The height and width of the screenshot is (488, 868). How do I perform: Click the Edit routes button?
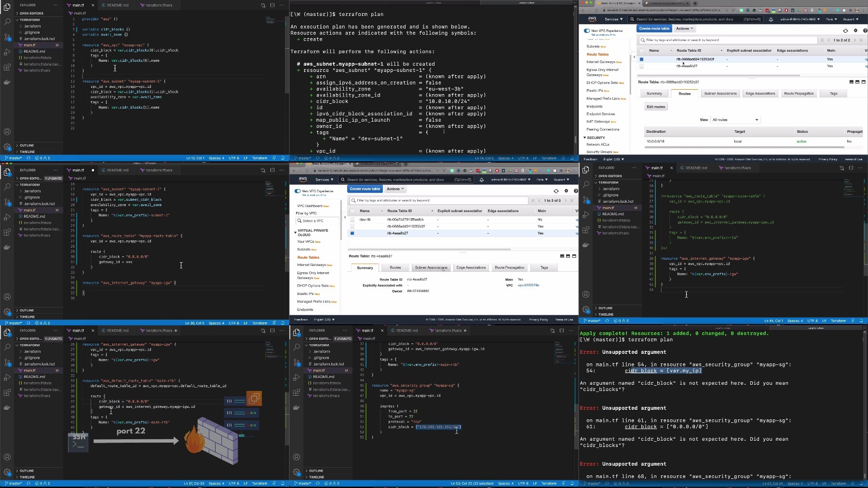(656, 107)
